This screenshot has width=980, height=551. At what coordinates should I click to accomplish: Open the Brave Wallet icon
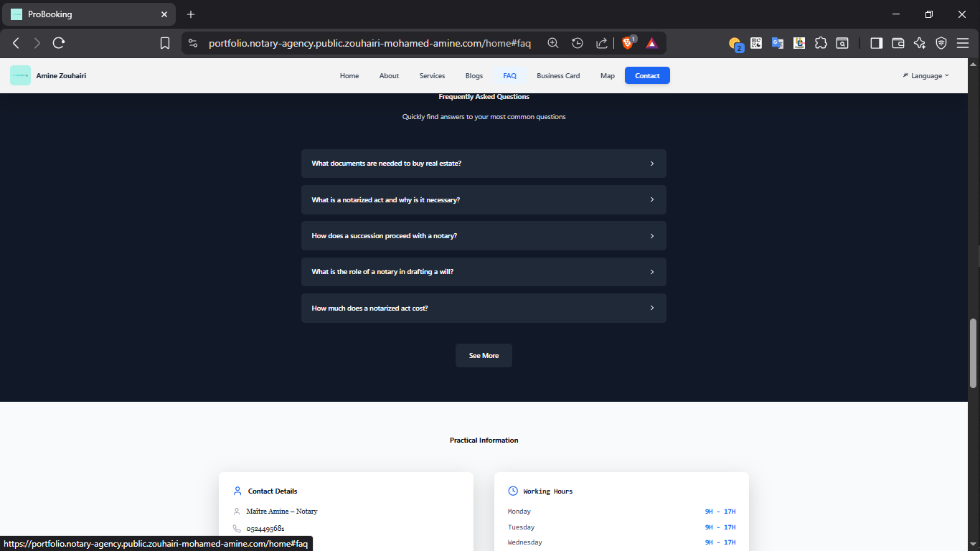[x=897, y=43]
